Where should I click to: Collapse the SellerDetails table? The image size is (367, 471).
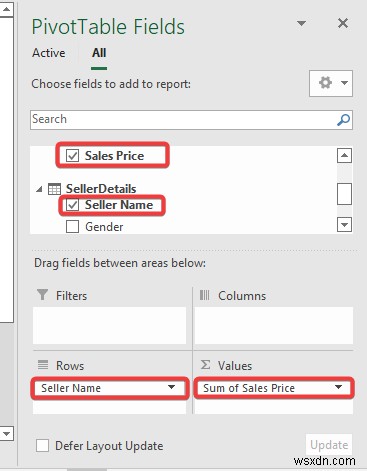[x=39, y=189]
